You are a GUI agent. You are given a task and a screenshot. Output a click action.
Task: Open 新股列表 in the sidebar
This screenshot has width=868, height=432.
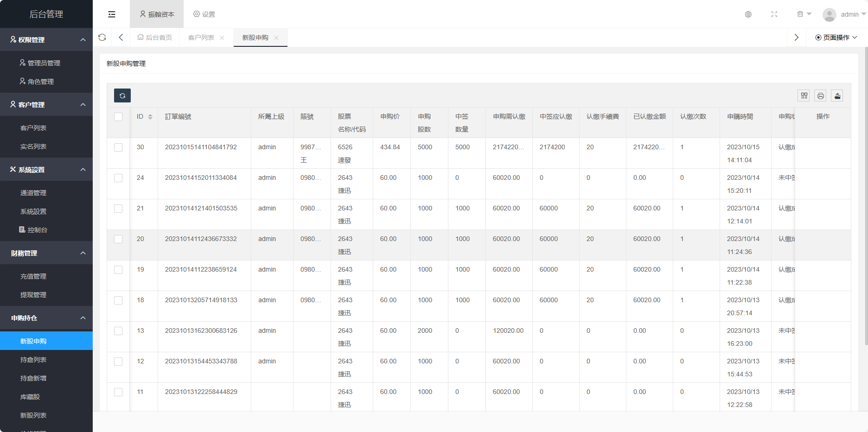[x=46, y=415]
